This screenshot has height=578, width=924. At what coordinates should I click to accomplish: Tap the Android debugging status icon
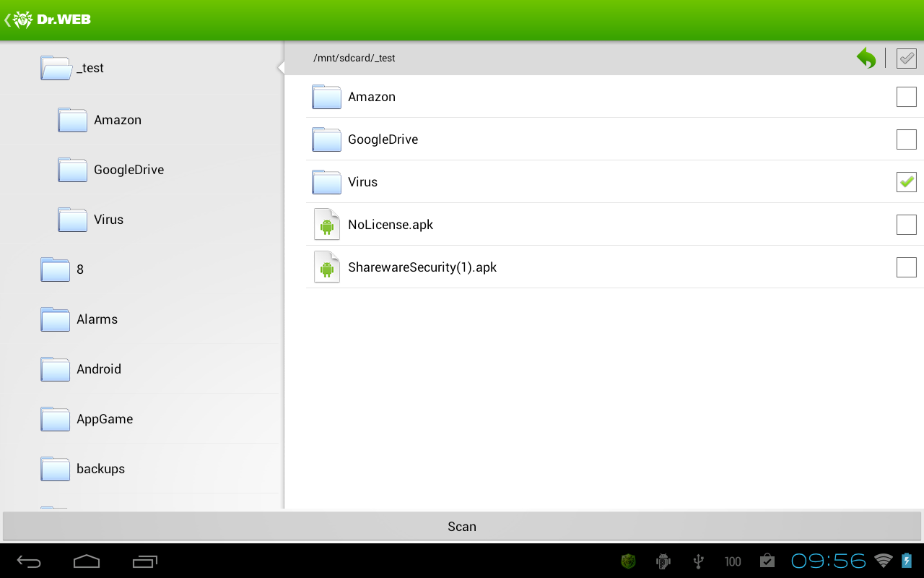(663, 561)
